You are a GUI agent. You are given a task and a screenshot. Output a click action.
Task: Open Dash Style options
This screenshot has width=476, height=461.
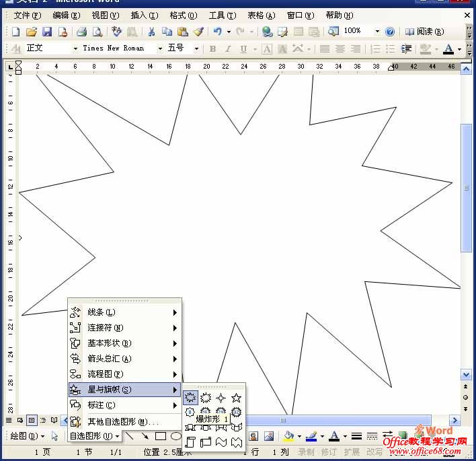click(x=372, y=436)
